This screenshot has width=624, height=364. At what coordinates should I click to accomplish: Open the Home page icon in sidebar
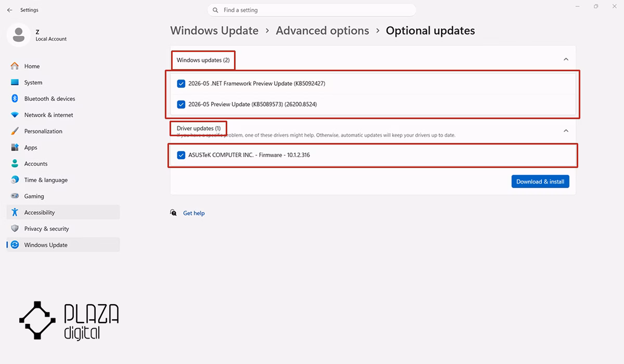pos(15,66)
